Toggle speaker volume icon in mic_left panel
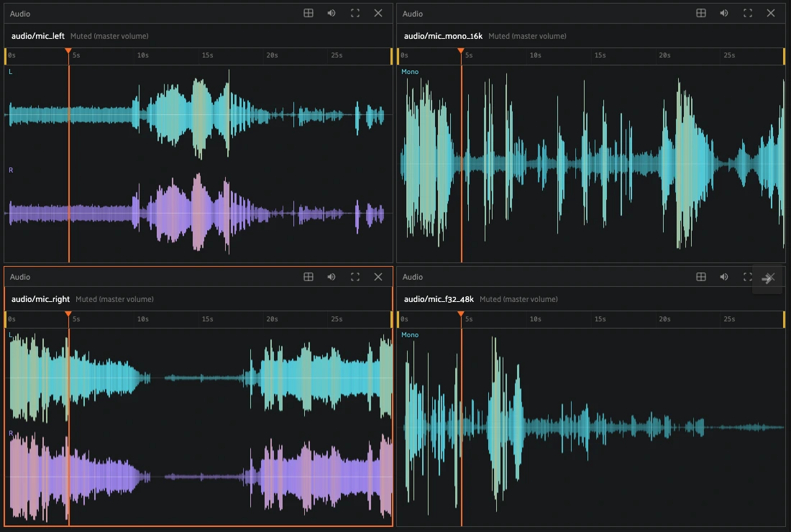The image size is (791, 532). point(332,13)
